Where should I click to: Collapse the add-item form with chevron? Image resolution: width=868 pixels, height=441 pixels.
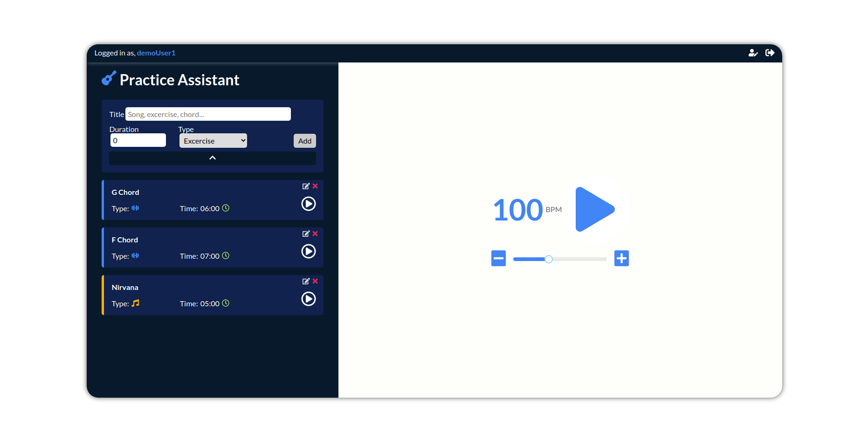click(x=213, y=158)
